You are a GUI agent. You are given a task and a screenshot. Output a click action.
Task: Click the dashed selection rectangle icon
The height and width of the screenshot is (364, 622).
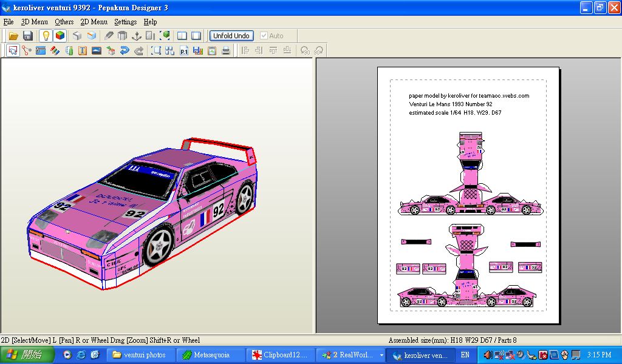tap(156, 51)
